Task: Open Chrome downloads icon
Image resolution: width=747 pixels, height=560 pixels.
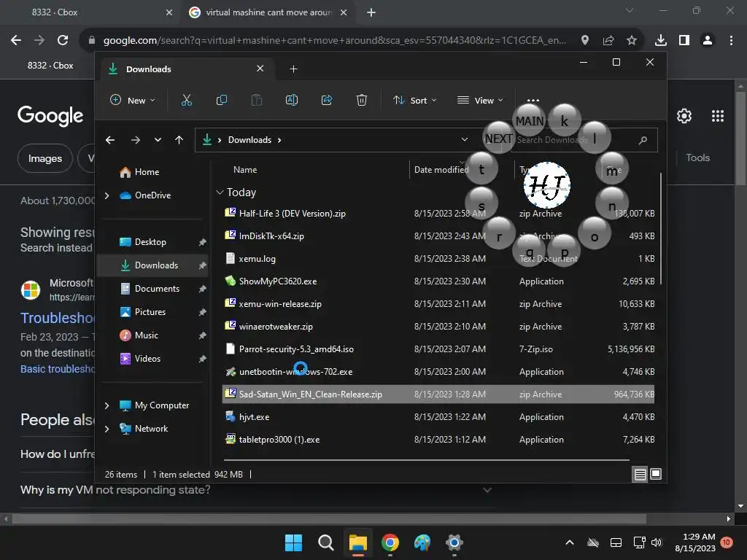Action: click(661, 41)
